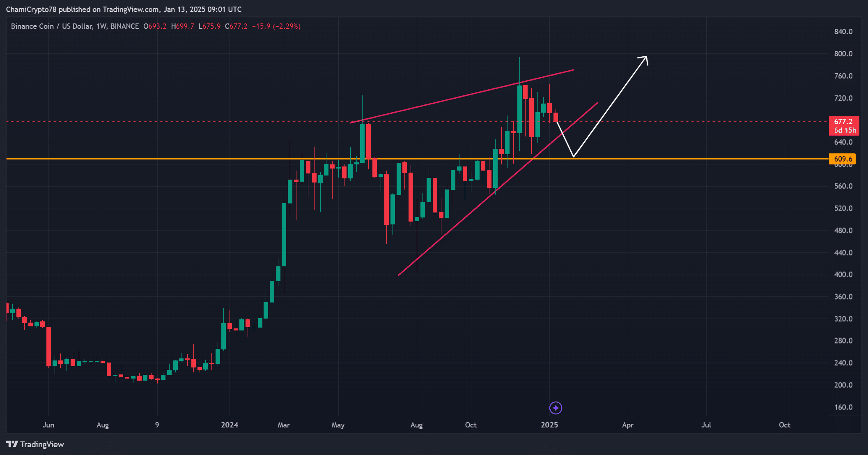The height and width of the screenshot is (455, 868).
Task: Click the 520.0 price axis label
Action: 843,208
